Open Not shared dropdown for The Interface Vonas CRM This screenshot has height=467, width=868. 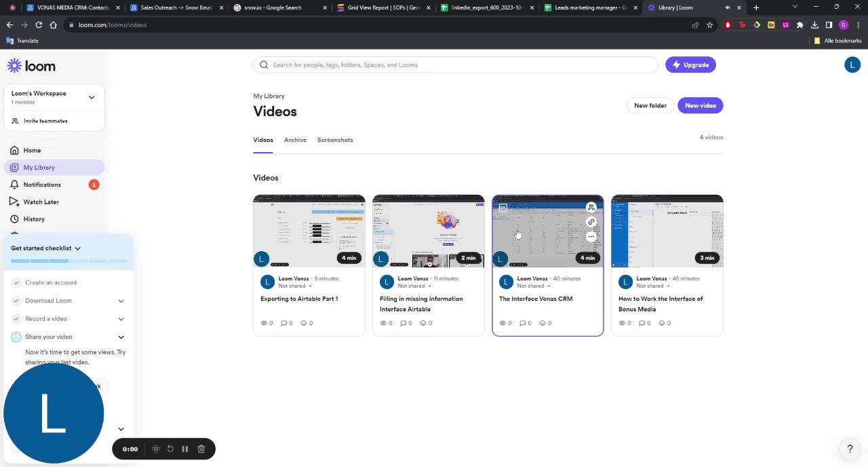[x=534, y=286]
